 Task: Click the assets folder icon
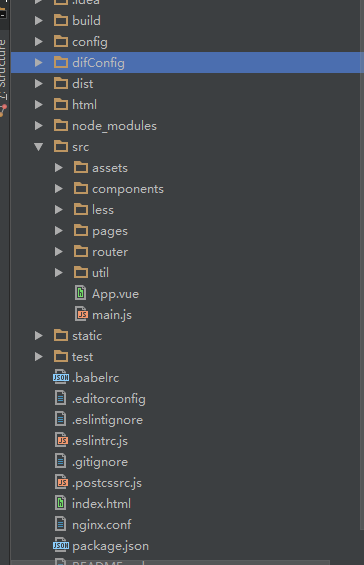tap(81, 167)
